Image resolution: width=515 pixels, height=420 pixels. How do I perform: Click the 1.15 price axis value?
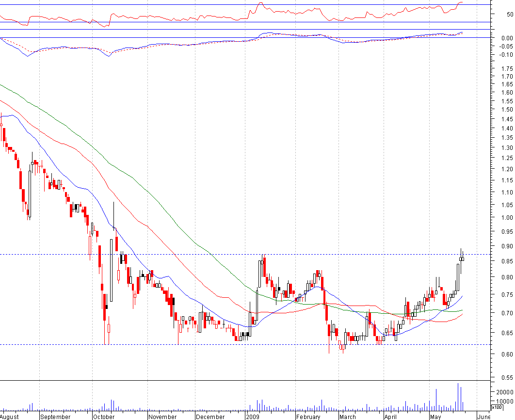point(507,180)
